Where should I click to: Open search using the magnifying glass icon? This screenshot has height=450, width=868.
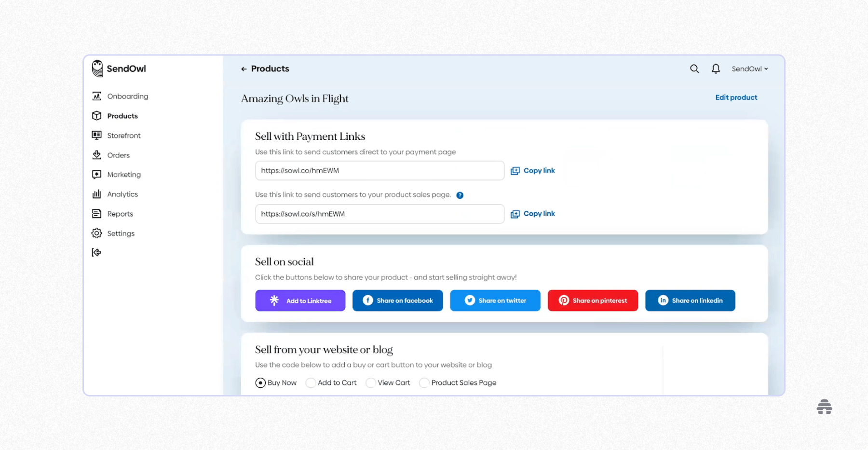point(694,68)
